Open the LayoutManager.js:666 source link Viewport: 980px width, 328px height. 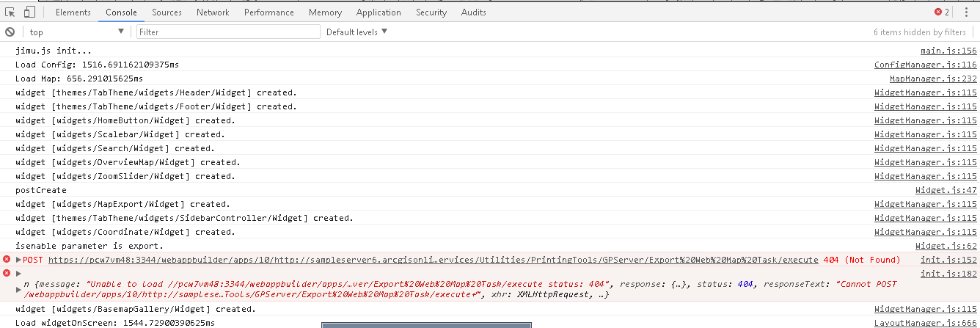[926, 323]
